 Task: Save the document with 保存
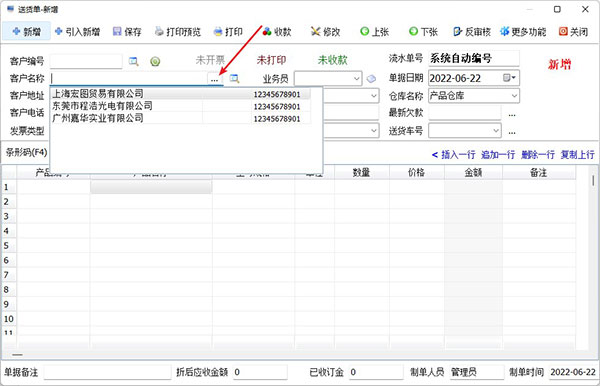coord(127,31)
